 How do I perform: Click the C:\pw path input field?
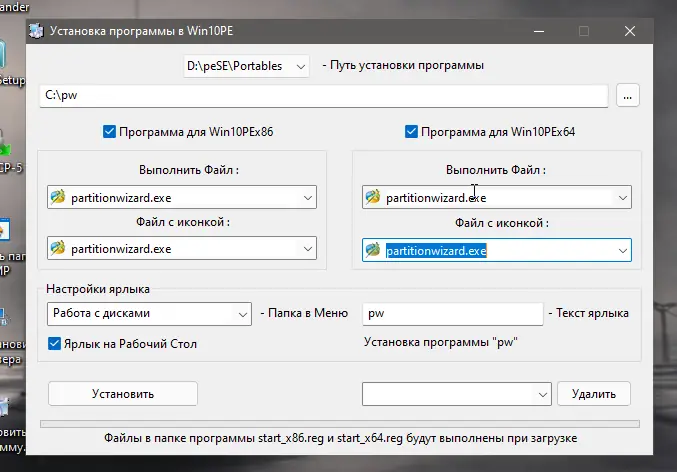(322, 96)
